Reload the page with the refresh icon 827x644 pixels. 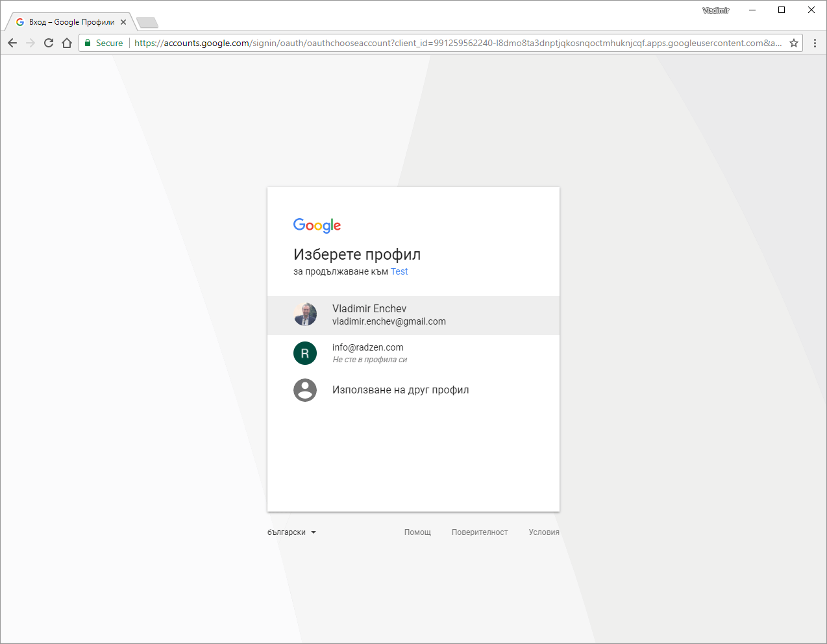coord(49,43)
